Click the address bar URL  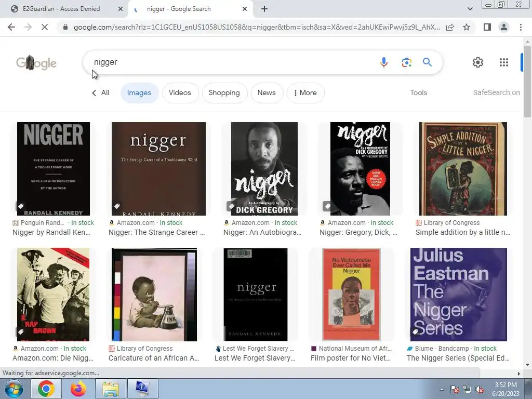257,27
